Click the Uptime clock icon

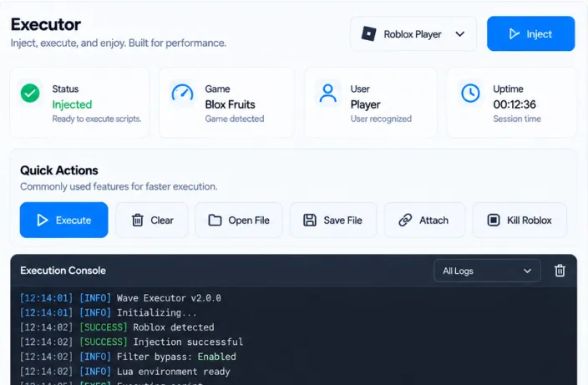(x=470, y=93)
